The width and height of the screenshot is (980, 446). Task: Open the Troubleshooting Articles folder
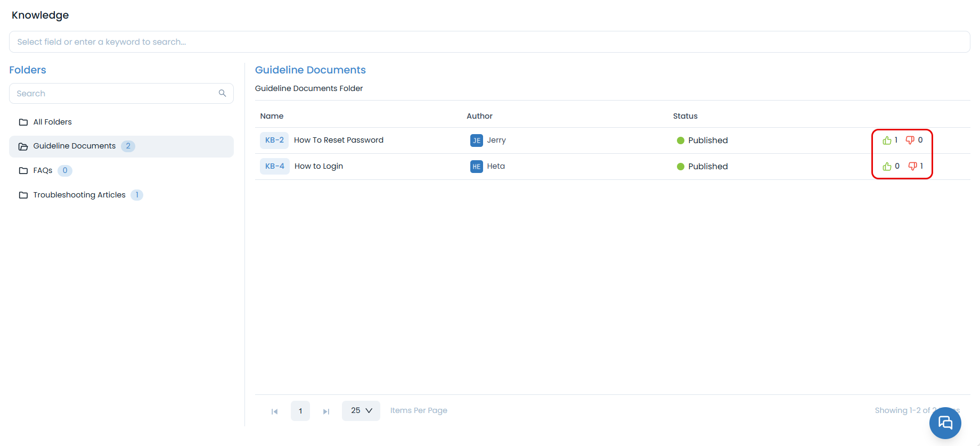[x=79, y=195]
